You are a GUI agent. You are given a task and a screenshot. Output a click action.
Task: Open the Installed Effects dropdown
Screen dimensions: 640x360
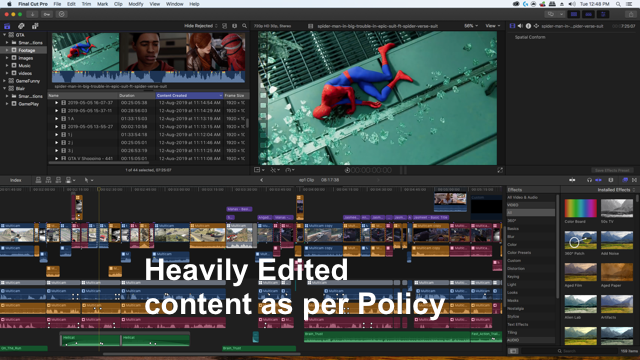[616, 190]
